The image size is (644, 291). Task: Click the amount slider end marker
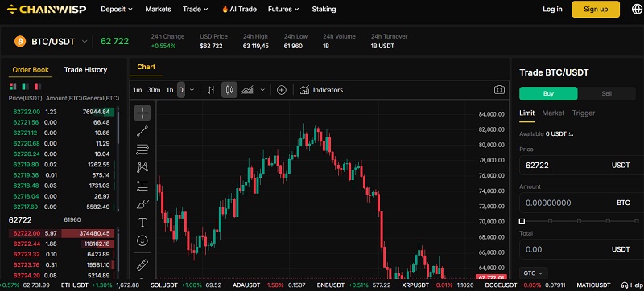click(637, 221)
